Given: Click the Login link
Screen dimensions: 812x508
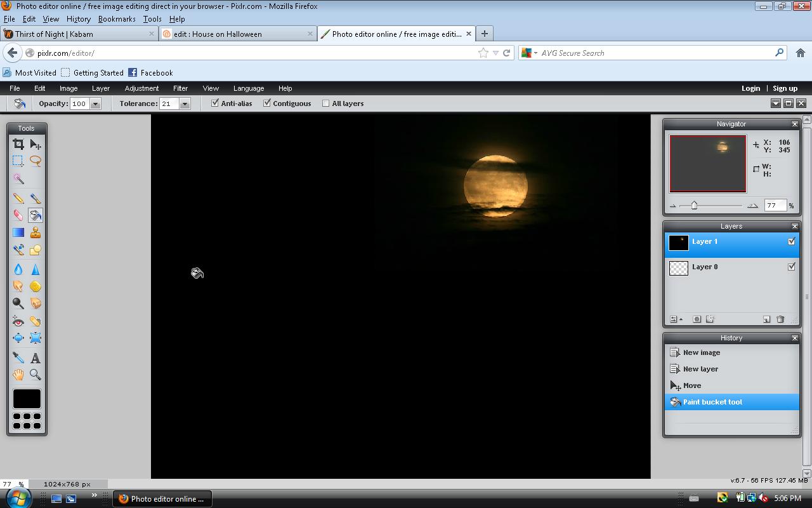Looking at the screenshot, I should [750, 88].
